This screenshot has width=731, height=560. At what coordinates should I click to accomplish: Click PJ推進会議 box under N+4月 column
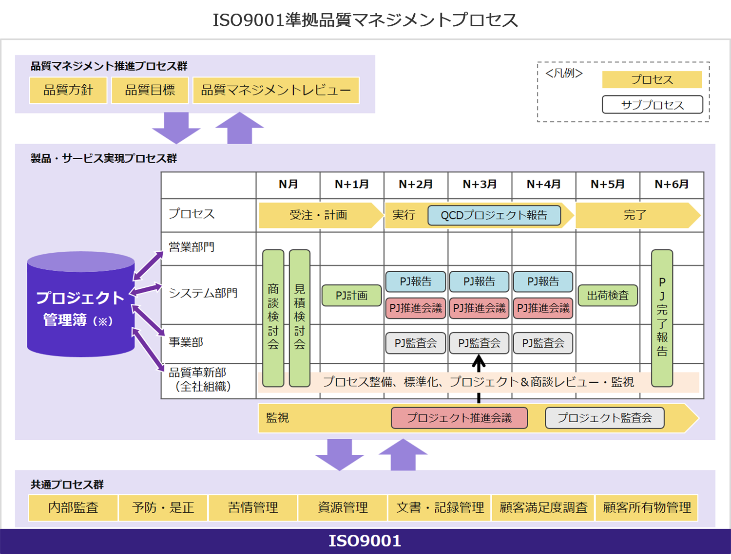543,308
